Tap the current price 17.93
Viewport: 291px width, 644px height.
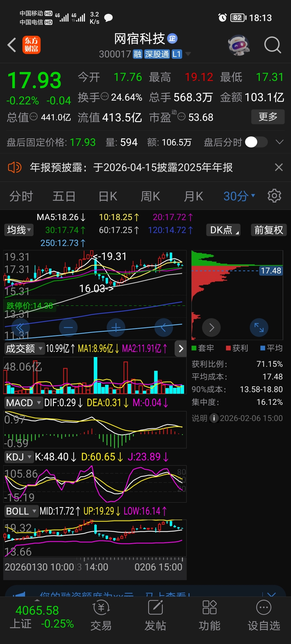point(34,80)
